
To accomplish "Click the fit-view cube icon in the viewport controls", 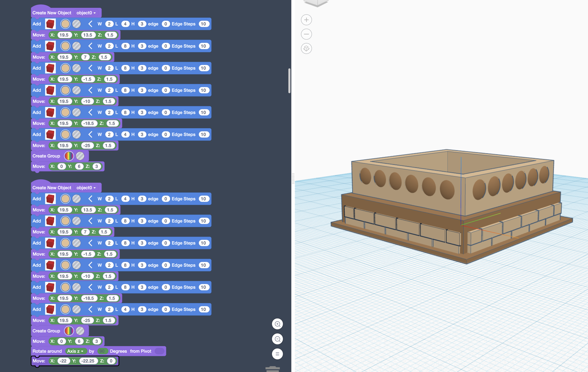I will tap(306, 48).
